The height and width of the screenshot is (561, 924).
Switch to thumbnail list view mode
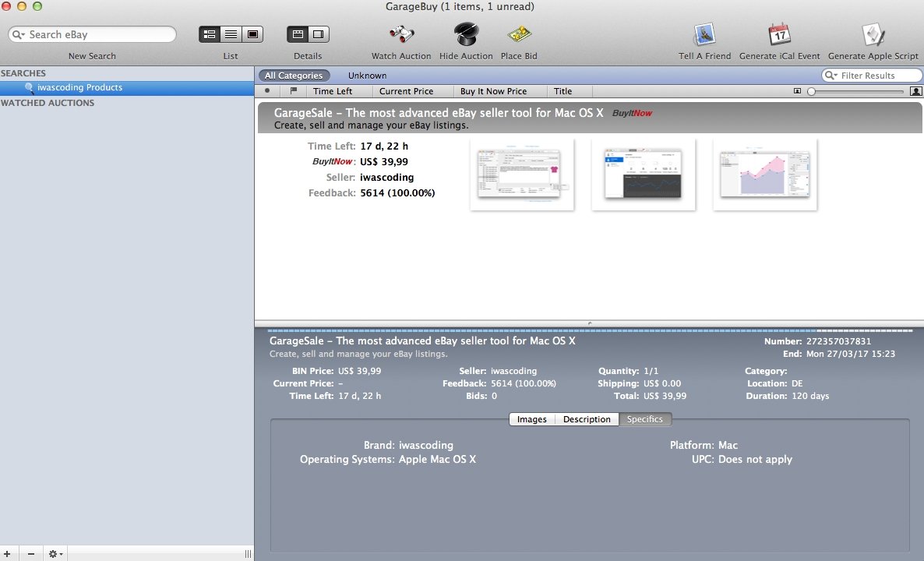tap(210, 34)
